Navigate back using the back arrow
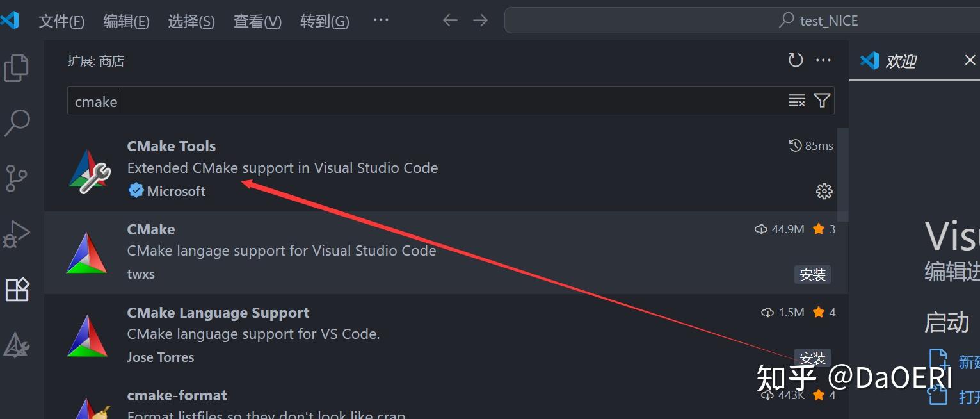Screen dimensions: 980x419 tap(450, 20)
